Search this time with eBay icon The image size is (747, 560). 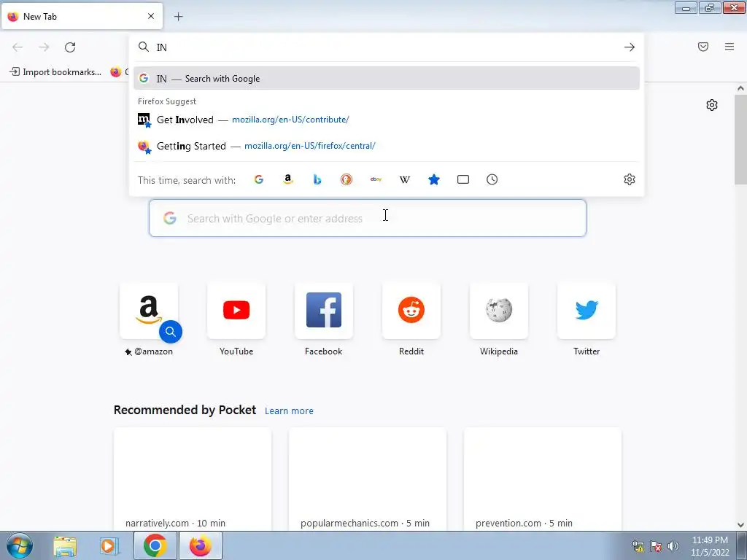click(x=376, y=179)
